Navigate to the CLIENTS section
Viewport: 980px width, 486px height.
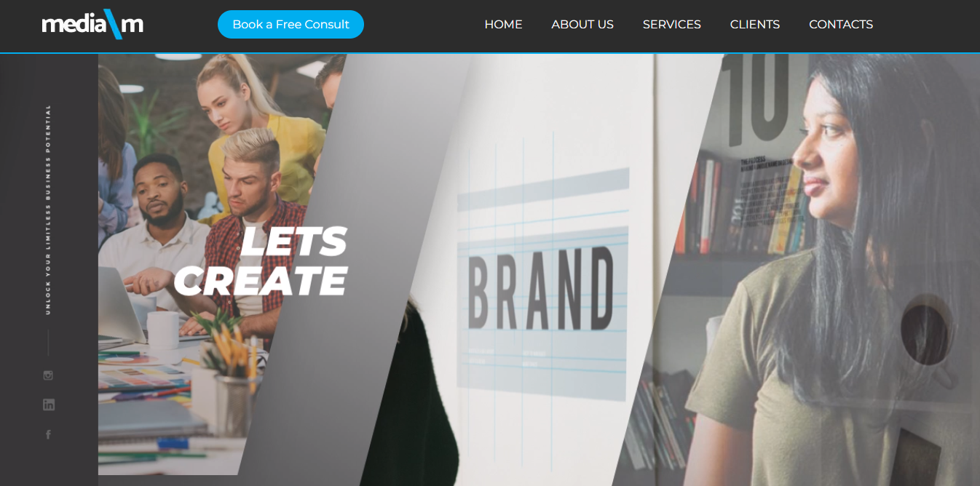(754, 24)
